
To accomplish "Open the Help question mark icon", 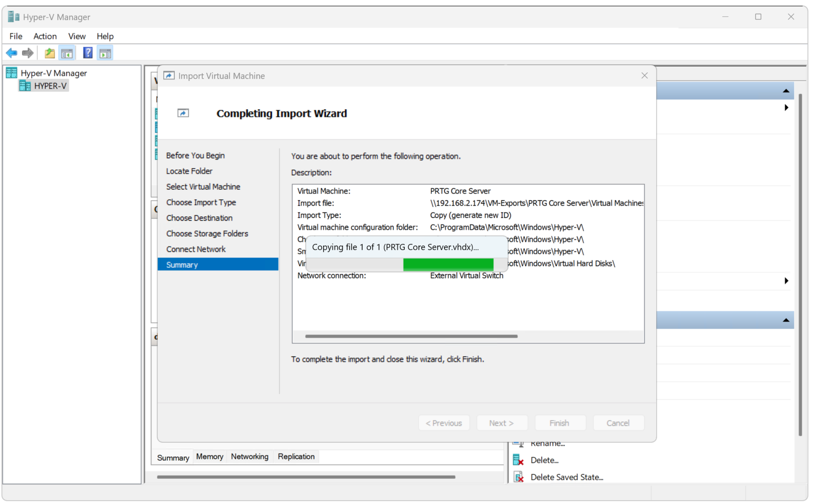I will (87, 53).
